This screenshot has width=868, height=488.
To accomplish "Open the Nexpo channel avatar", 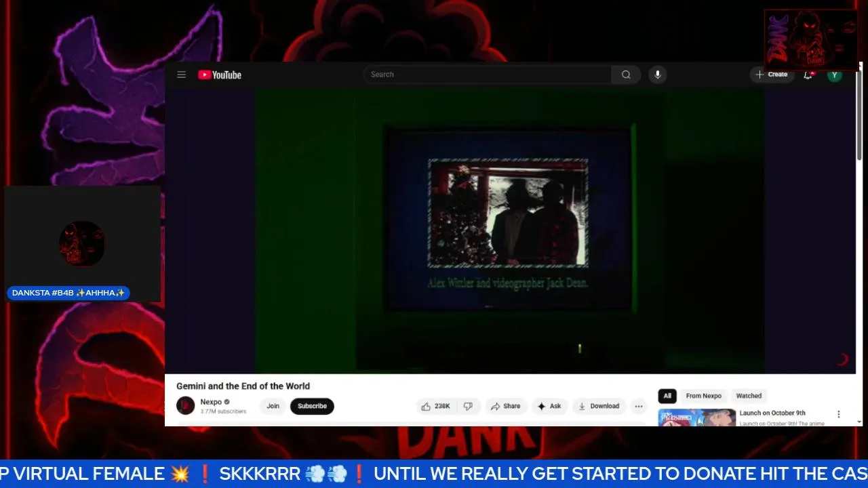I will [x=185, y=405].
